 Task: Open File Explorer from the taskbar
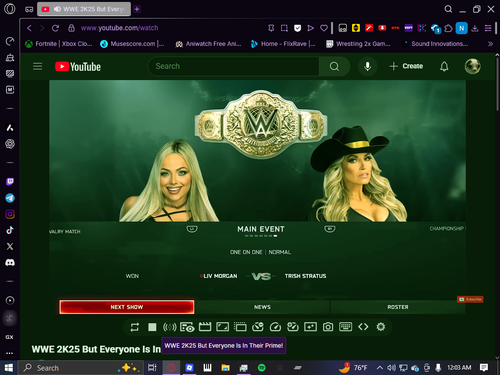(225, 368)
